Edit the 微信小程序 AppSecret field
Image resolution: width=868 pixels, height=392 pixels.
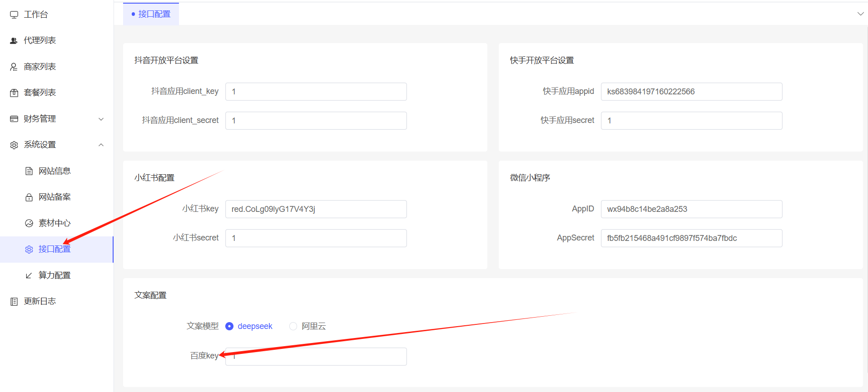tap(691, 238)
